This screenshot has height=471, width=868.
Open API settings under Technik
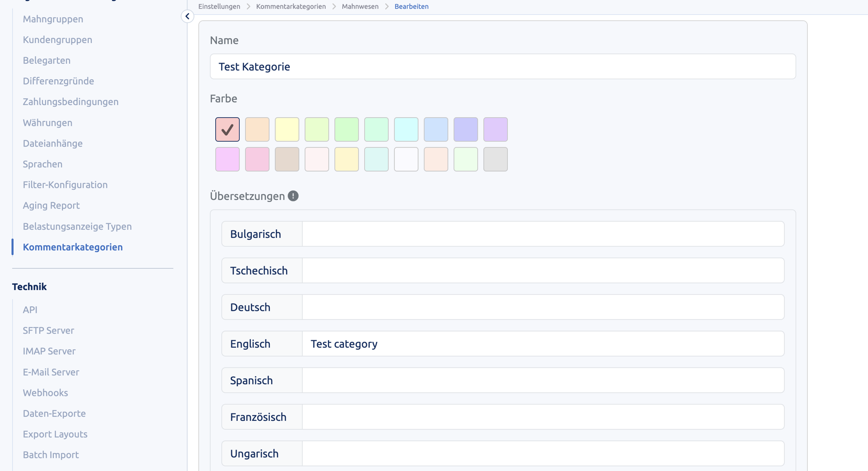[x=30, y=310]
